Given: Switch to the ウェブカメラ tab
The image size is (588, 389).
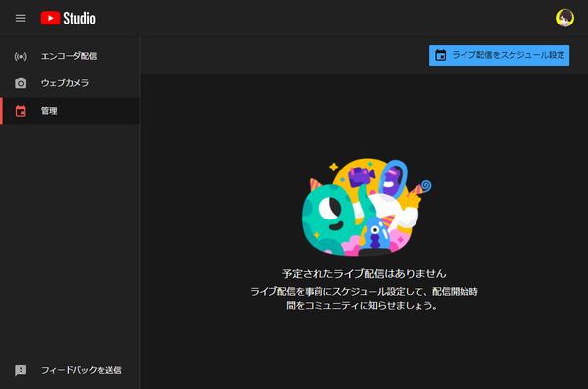Looking at the screenshot, I should click(71, 83).
